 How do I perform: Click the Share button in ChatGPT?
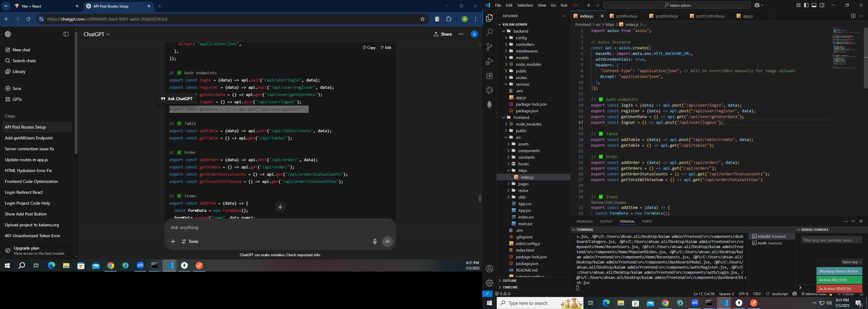[442, 34]
